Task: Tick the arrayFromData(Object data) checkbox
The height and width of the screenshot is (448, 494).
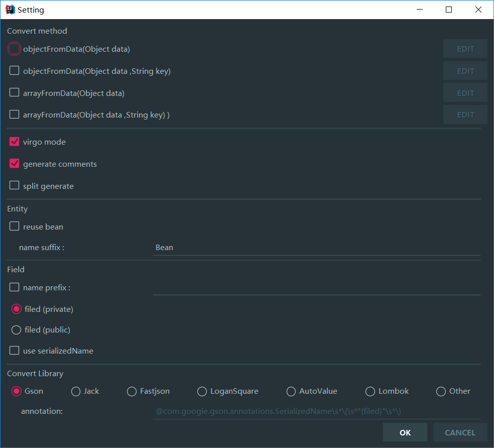Action: (x=15, y=93)
